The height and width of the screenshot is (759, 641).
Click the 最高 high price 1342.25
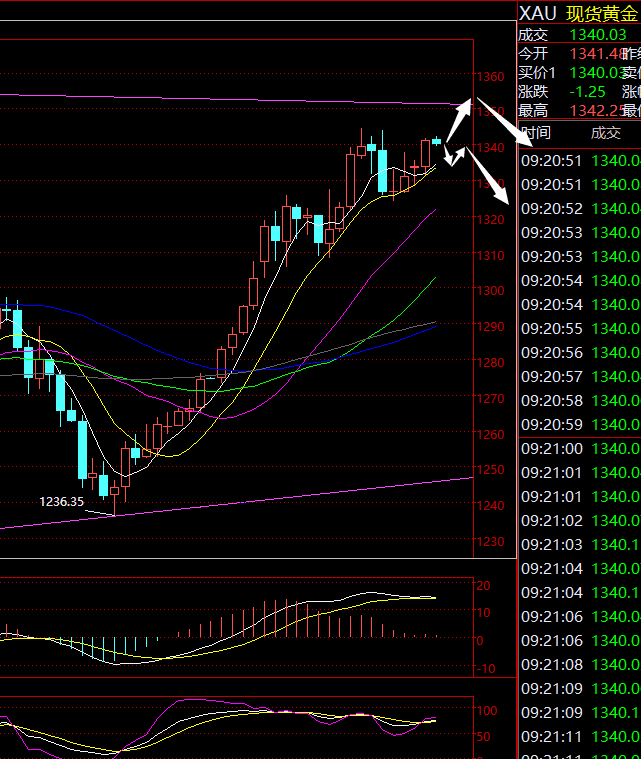[598, 111]
